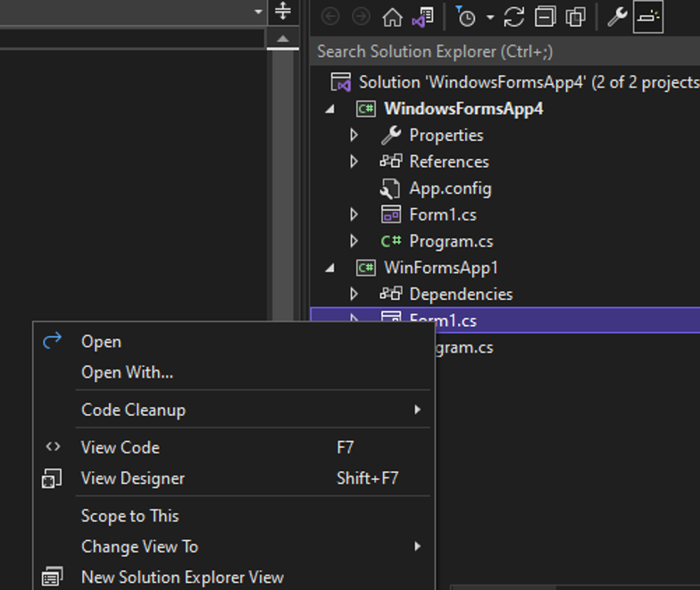Expand the Properties node
The height and width of the screenshot is (590, 700).
[x=354, y=135]
